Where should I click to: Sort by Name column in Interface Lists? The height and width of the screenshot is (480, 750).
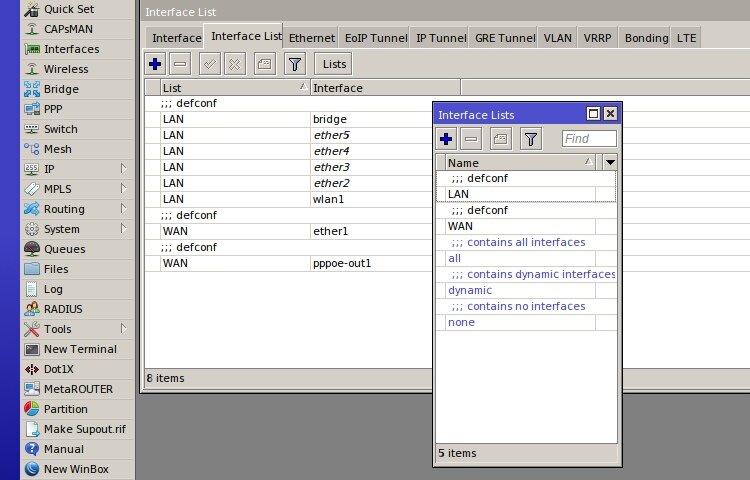click(520, 163)
